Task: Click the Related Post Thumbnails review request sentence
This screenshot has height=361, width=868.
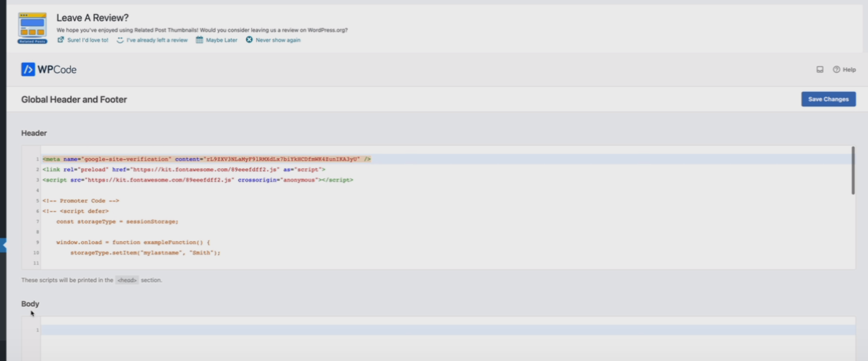Action: [202, 30]
